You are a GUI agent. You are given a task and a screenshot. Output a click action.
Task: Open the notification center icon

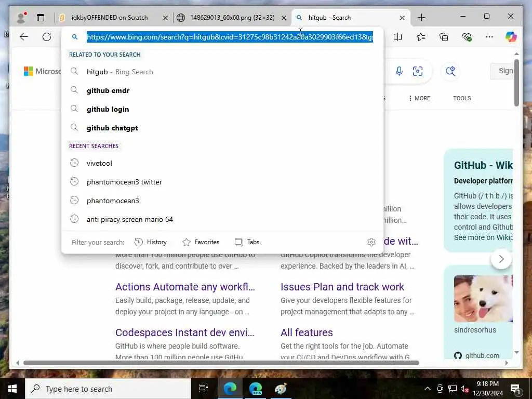tap(515, 389)
